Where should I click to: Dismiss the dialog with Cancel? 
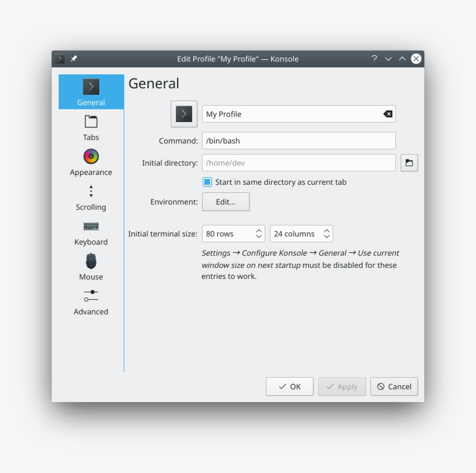[x=394, y=386]
